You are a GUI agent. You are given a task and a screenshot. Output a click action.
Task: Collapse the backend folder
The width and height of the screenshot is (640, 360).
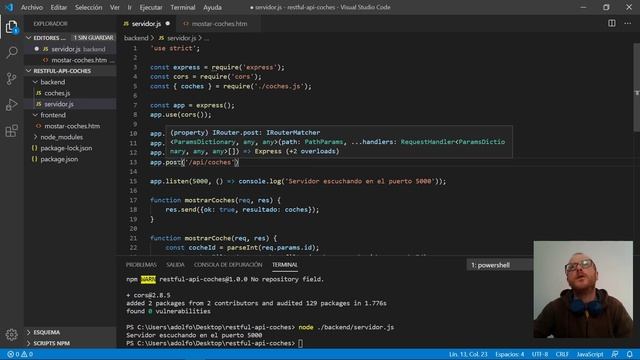(x=36, y=82)
